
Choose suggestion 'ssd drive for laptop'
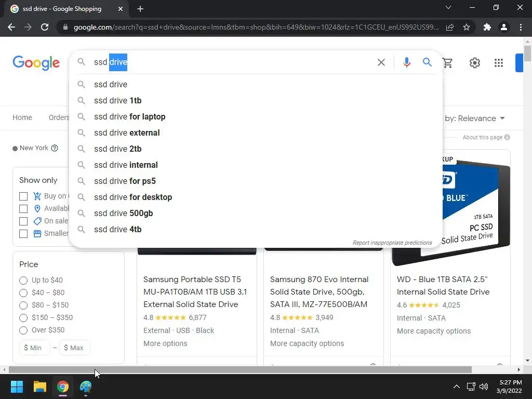pos(256,117)
